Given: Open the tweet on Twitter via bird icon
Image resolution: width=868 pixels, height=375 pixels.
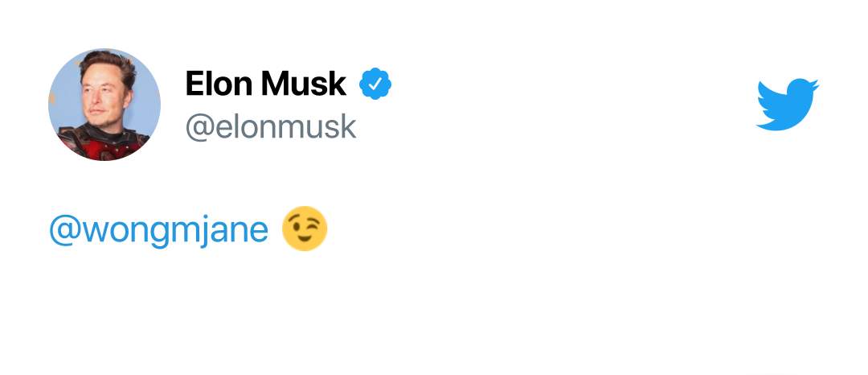Looking at the screenshot, I should (787, 105).
